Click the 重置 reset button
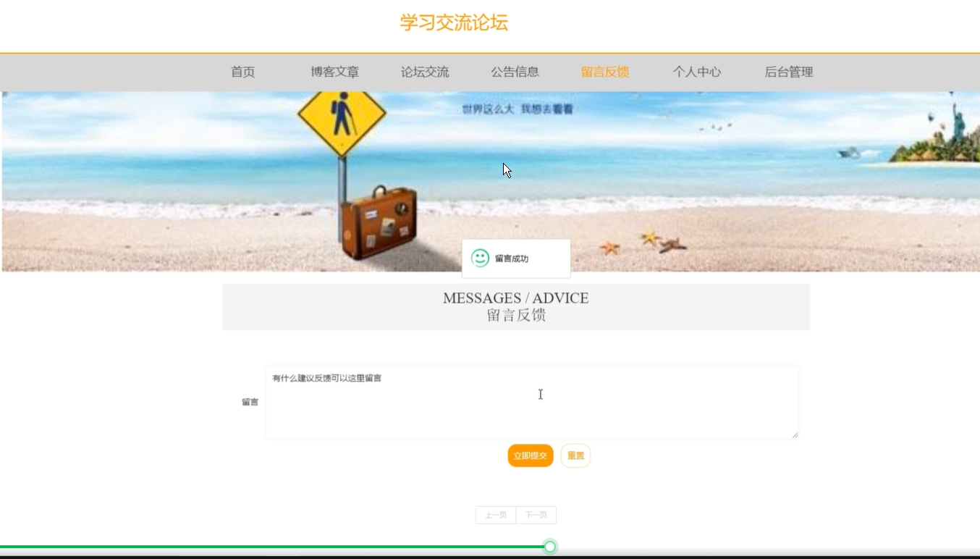 [575, 455]
